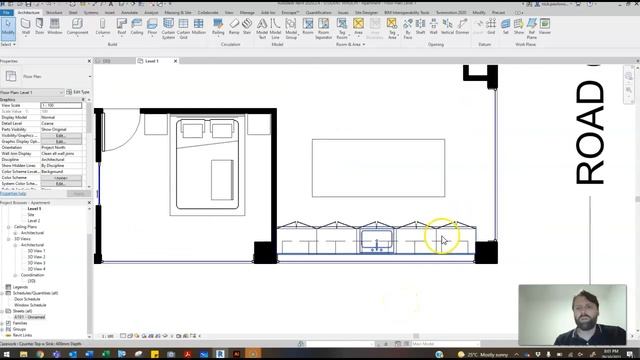Open the Floor Plan: Level 1 instance dropdown
The width and height of the screenshot is (640, 360).
(x=32, y=93)
